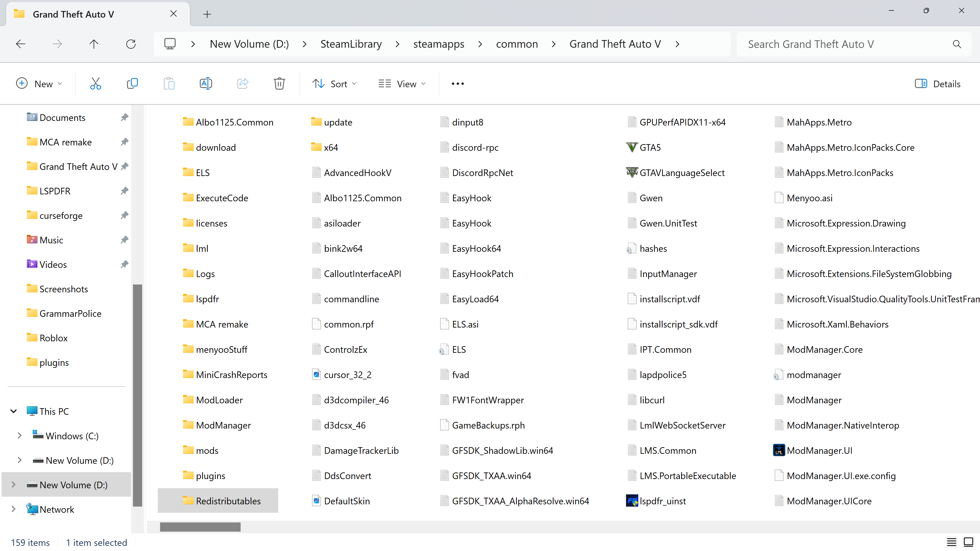Click the Delete trash can icon
The width and height of the screenshot is (980, 551).
(279, 84)
